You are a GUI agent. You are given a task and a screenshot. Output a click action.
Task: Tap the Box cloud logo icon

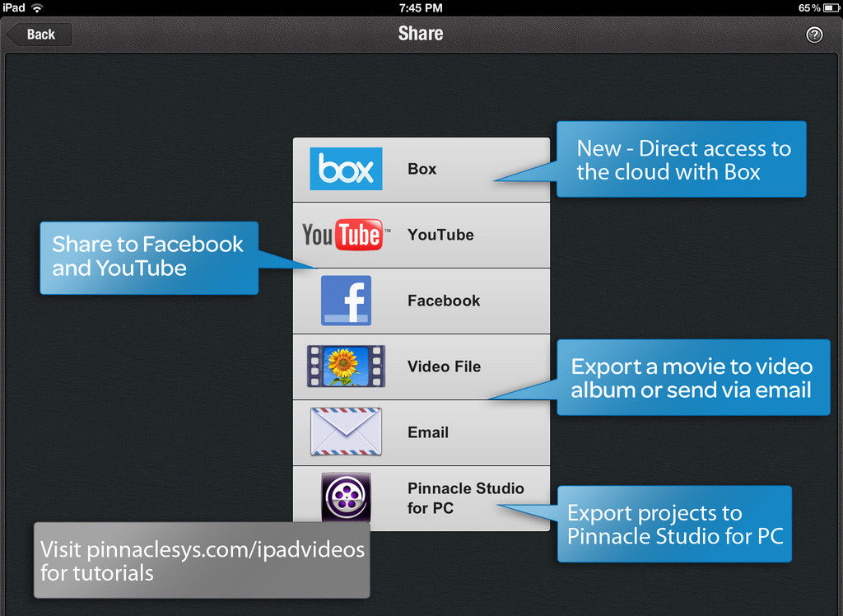tap(346, 169)
